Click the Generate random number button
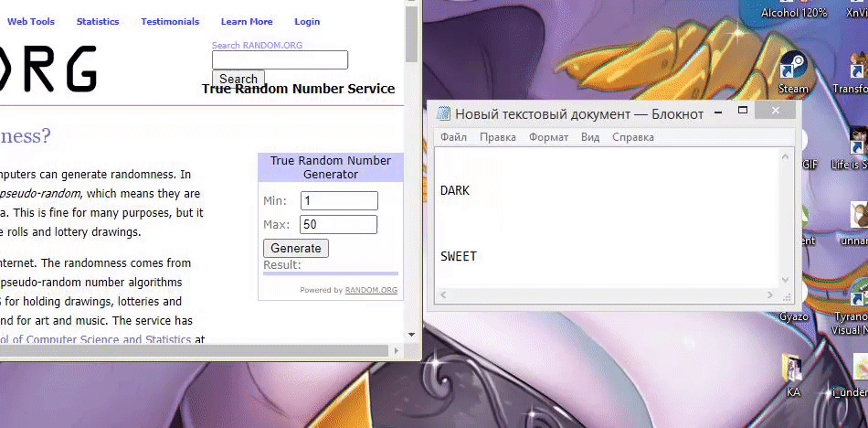The width and height of the screenshot is (868, 428). pos(296,248)
